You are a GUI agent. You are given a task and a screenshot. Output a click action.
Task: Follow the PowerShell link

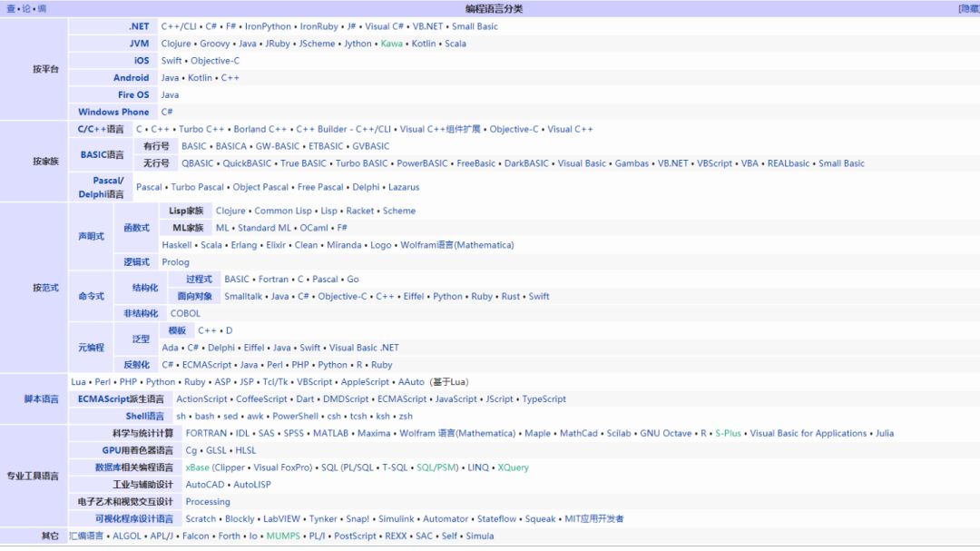(296, 416)
